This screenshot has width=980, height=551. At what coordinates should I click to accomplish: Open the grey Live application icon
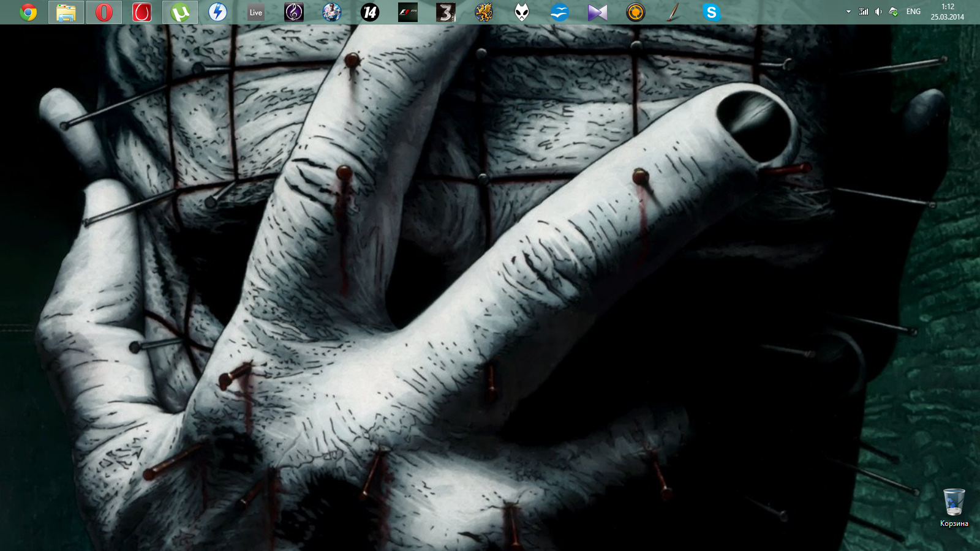point(256,12)
